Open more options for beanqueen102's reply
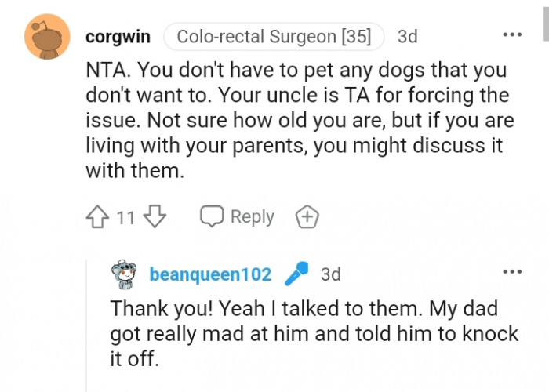The width and height of the screenshot is (549, 392). (512, 272)
